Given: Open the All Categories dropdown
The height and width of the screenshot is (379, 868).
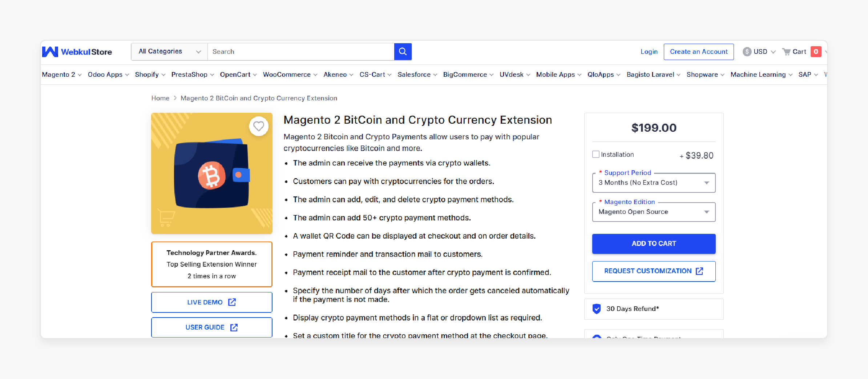Looking at the screenshot, I should click(x=169, y=52).
